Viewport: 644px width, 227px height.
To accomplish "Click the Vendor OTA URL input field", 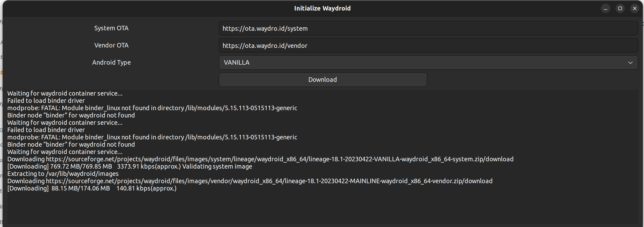I will pyautogui.click(x=428, y=45).
